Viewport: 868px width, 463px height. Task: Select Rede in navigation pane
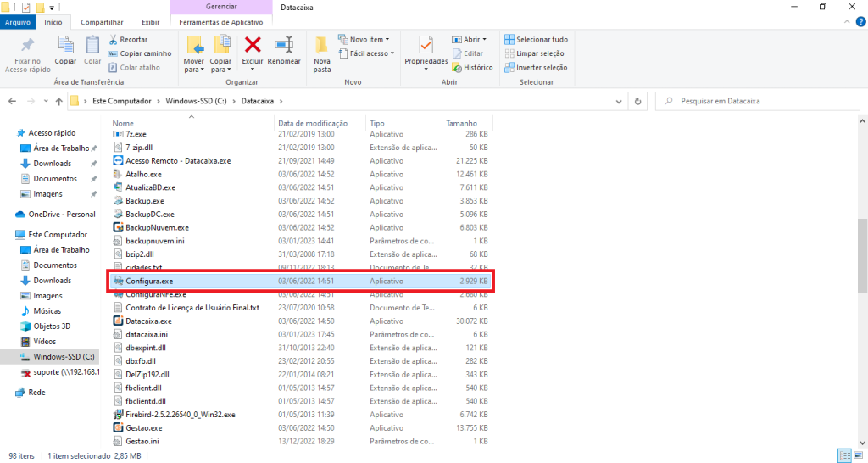coord(31,392)
